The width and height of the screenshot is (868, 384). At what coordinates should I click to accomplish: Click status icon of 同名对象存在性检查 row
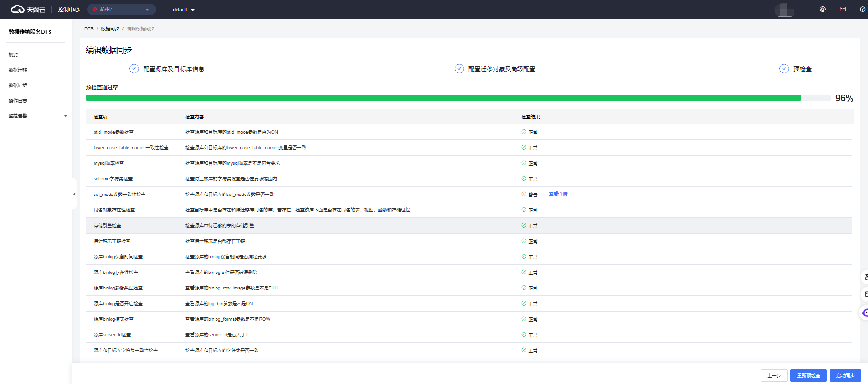pos(524,210)
